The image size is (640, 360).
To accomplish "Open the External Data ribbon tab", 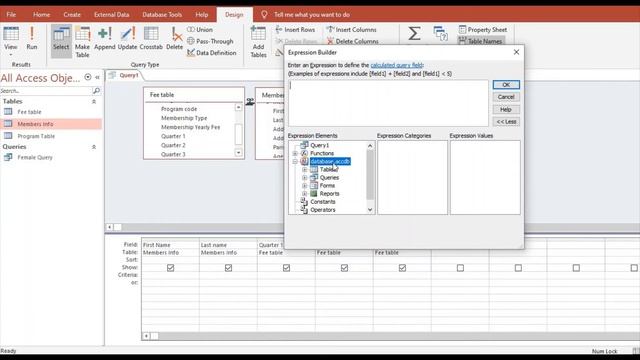I will pos(111,15).
